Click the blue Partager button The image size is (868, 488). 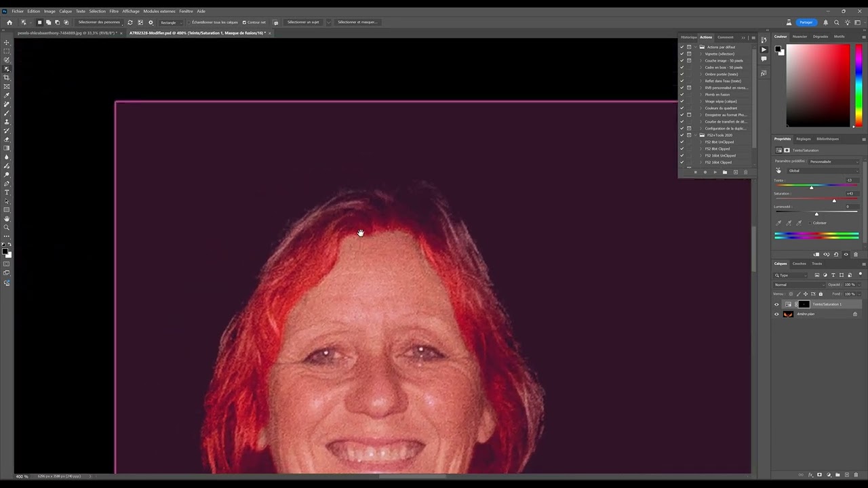(x=806, y=22)
